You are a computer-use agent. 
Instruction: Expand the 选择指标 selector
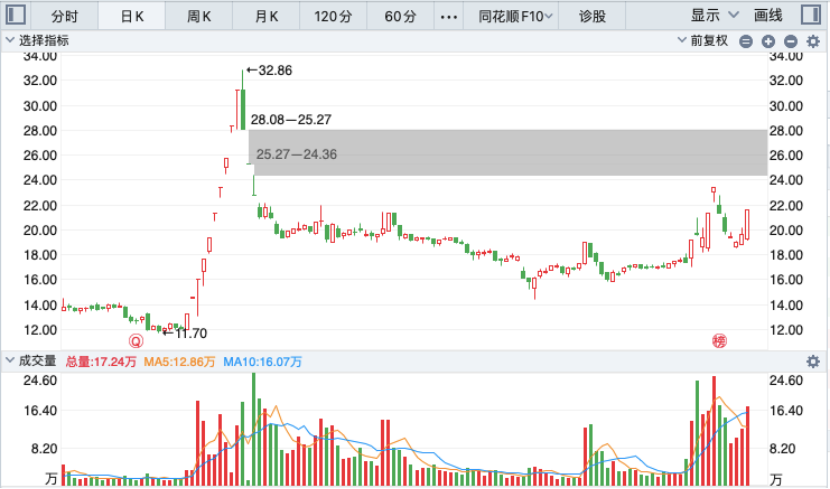coord(37,41)
